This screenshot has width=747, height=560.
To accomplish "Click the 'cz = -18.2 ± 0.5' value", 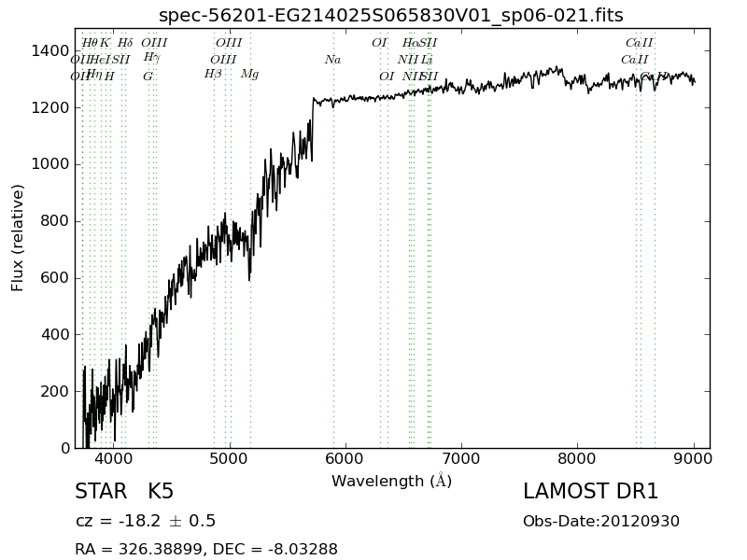I will [146, 521].
